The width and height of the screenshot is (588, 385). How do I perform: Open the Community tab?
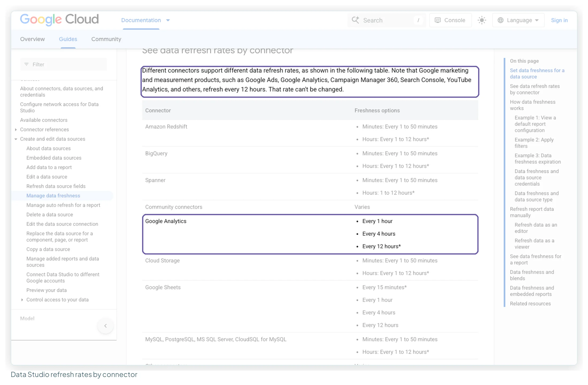tap(106, 39)
